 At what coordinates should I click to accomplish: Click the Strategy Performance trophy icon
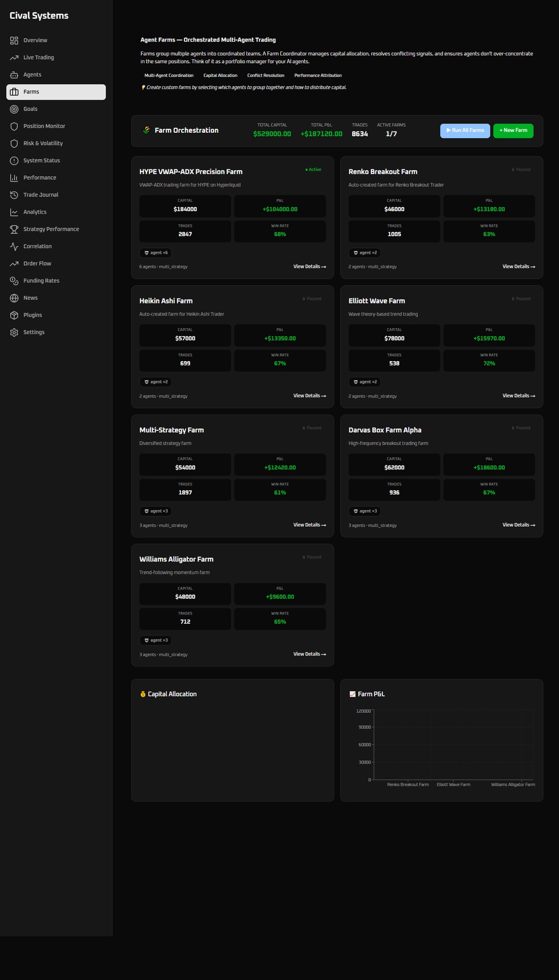coord(14,229)
